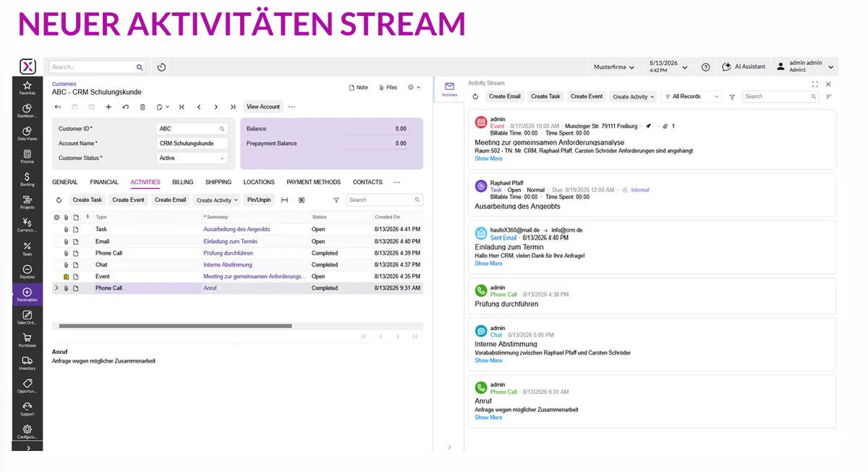This screenshot has width=868, height=472.
Task: Click Show More on the Einladung zum Termin card
Action: pos(488,264)
